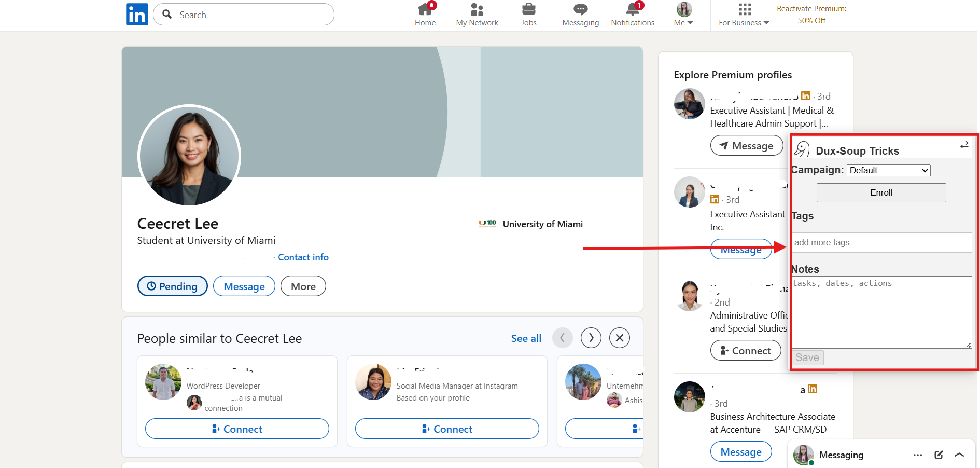Screen dimensions: 980x468
Task: Open the ellipsis options in Messaging bar
Action: [x=918, y=455]
